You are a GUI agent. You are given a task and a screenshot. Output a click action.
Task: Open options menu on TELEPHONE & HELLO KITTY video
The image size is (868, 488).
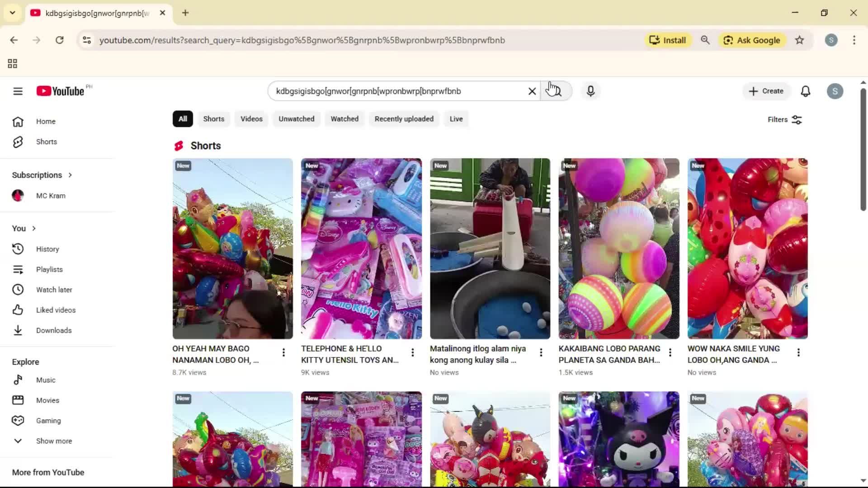click(x=412, y=352)
